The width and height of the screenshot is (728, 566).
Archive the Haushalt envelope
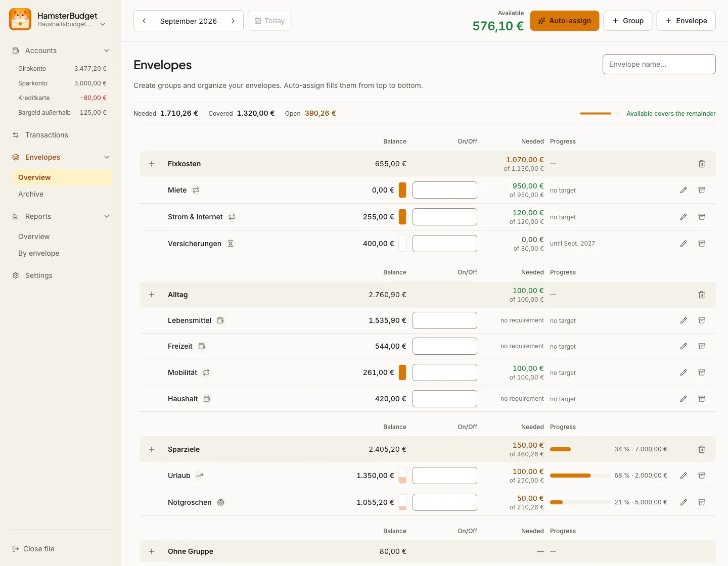click(x=702, y=399)
